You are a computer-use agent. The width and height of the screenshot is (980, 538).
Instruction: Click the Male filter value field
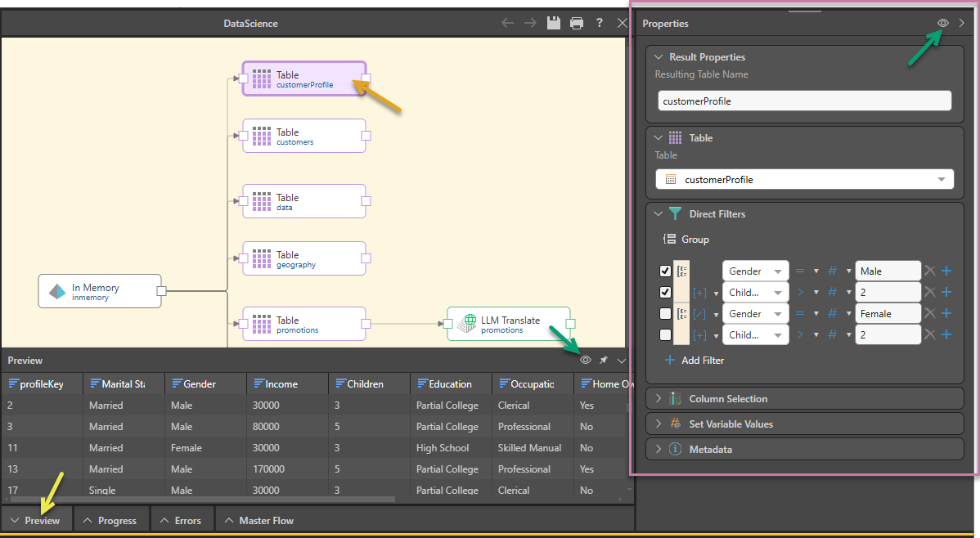point(888,271)
